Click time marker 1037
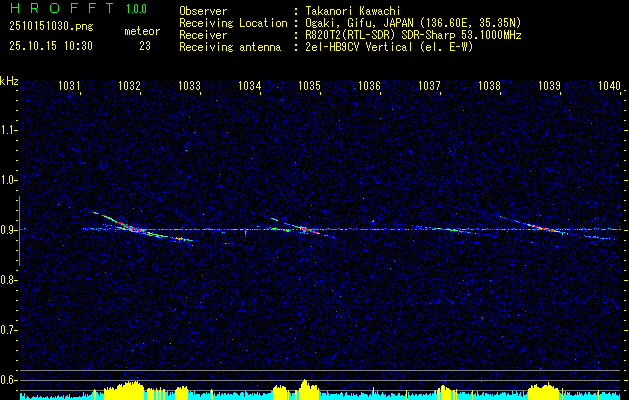The height and width of the screenshot is (400, 629). [429, 85]
